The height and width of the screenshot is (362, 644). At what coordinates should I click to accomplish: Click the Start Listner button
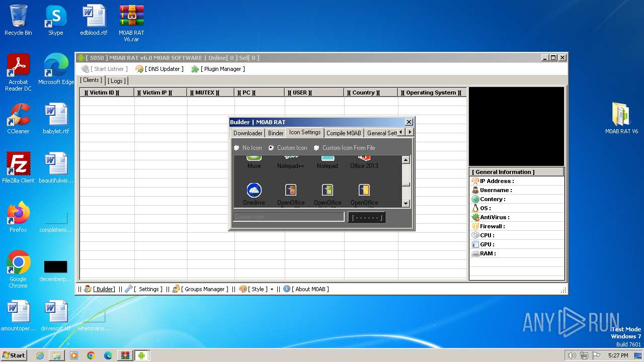(x=105, y=69)
